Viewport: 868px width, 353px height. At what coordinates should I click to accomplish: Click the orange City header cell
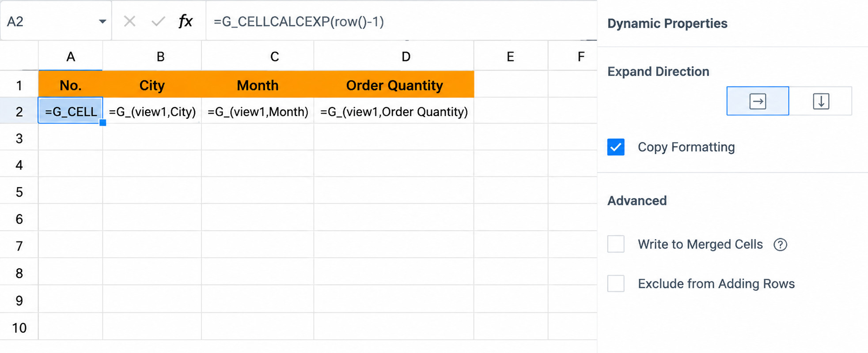(152, 85)
